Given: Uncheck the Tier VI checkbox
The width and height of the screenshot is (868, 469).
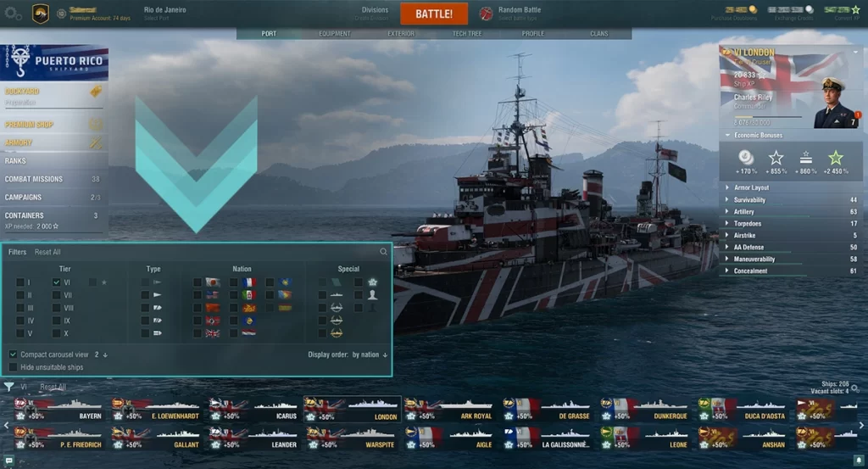Looking at the screenshot, I should tap(57, 282).
